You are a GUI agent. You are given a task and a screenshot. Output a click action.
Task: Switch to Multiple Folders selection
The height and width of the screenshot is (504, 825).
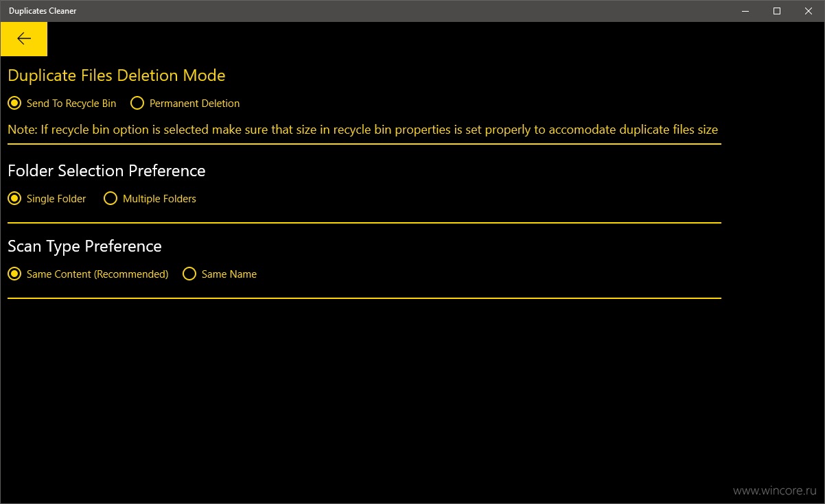(x=150, y=199)
